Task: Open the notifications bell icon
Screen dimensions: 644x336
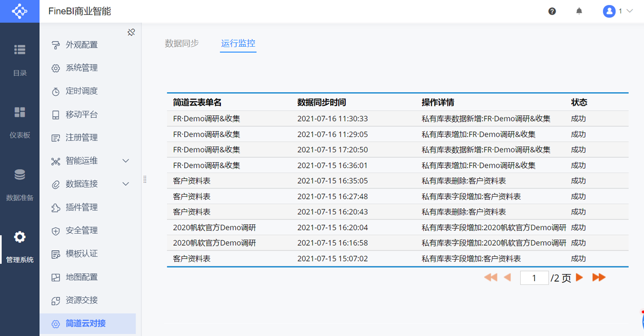Action: click(579, 11)
